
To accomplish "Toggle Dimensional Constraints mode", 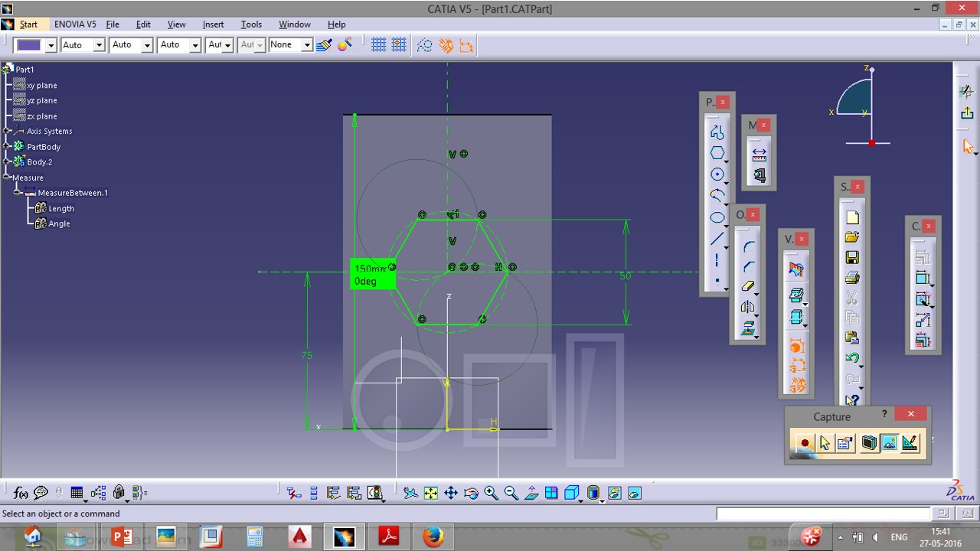I will pyautogui.click(x=466, y=45).
